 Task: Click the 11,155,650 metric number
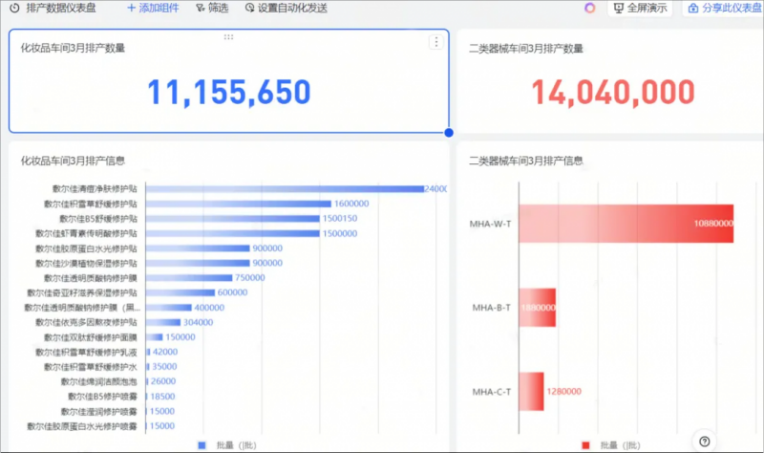coord(229,92)
